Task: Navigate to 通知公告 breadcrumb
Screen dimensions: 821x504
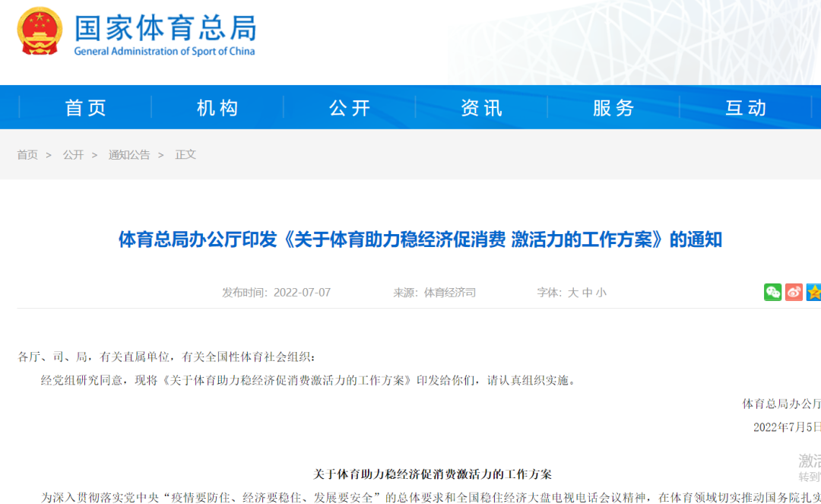Action: pyautogui.click(x=129, y=154)
